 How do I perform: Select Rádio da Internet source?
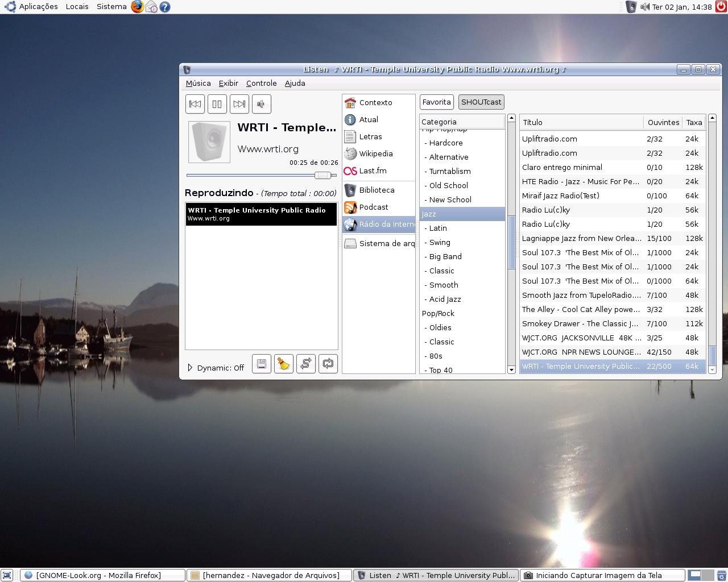pos(379,224)
